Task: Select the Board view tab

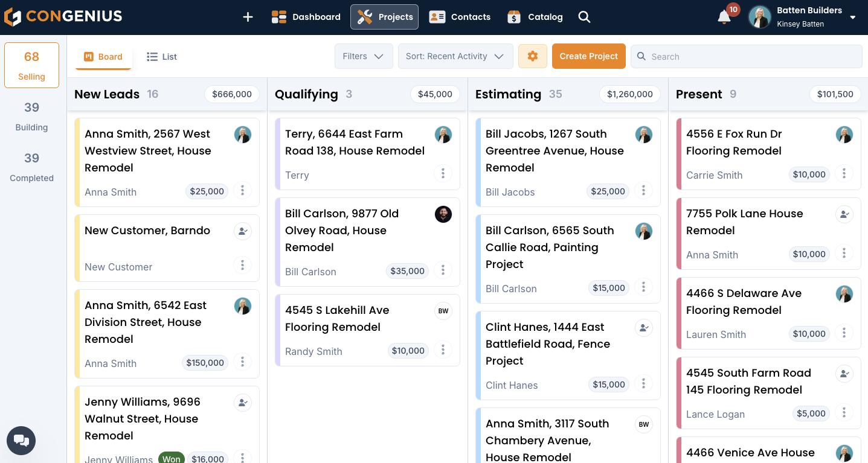Action: 103,56
